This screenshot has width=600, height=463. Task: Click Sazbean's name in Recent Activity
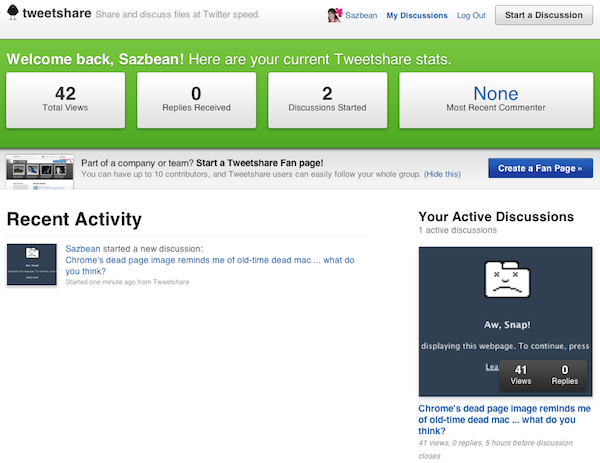click(x=85, y=248)
